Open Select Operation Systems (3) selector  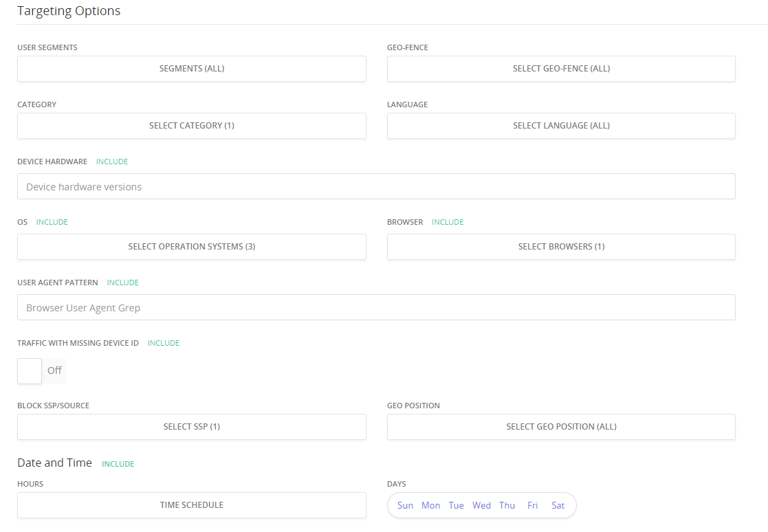[x=191, y=247]
